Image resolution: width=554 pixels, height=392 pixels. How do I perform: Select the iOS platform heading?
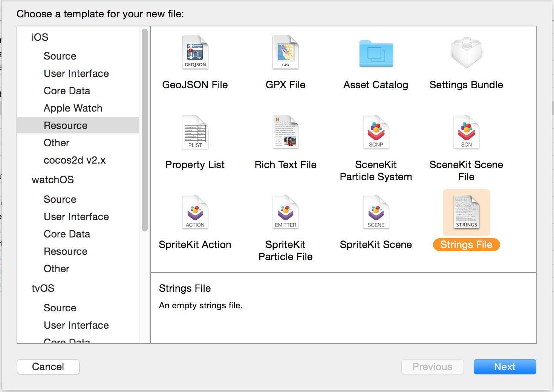click(x=40, y=37)
